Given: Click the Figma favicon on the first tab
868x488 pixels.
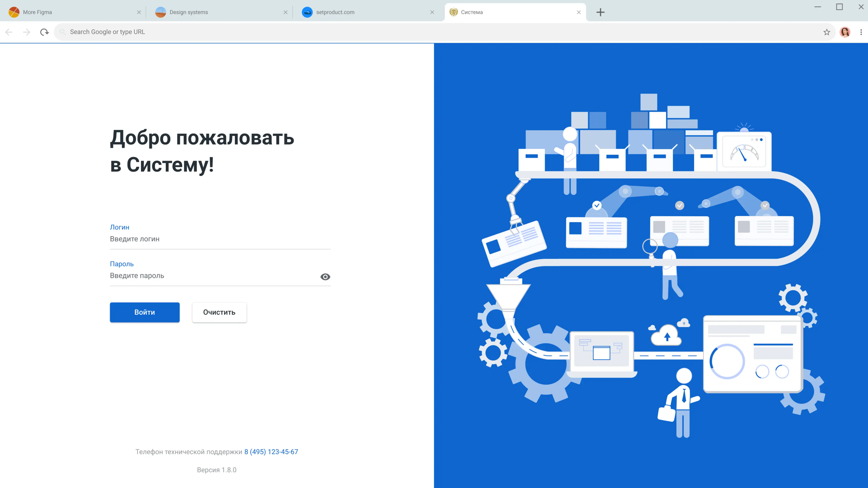Looking at the screenshot, I should point(14,12).
